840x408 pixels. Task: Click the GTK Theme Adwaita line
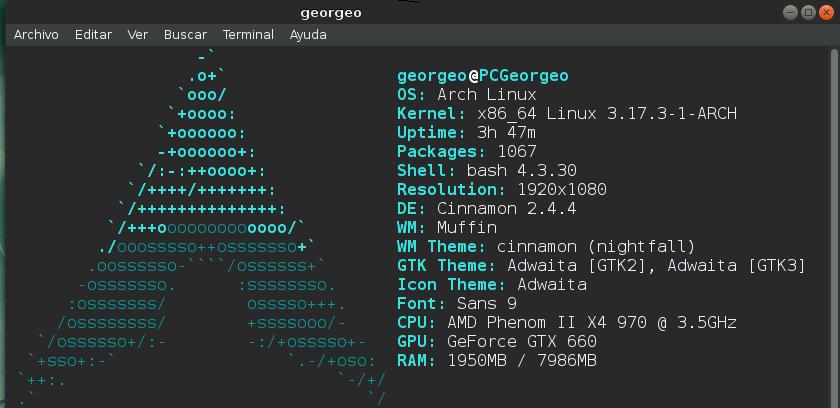pyautogui.click(x=601, y=266)
